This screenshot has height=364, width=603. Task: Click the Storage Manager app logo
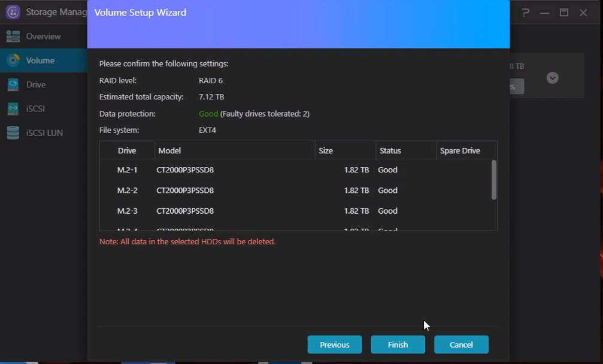[x=13, y=12]
